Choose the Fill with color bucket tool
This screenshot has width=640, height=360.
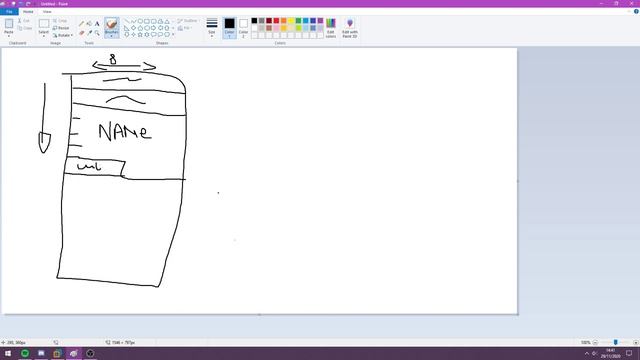89,24
